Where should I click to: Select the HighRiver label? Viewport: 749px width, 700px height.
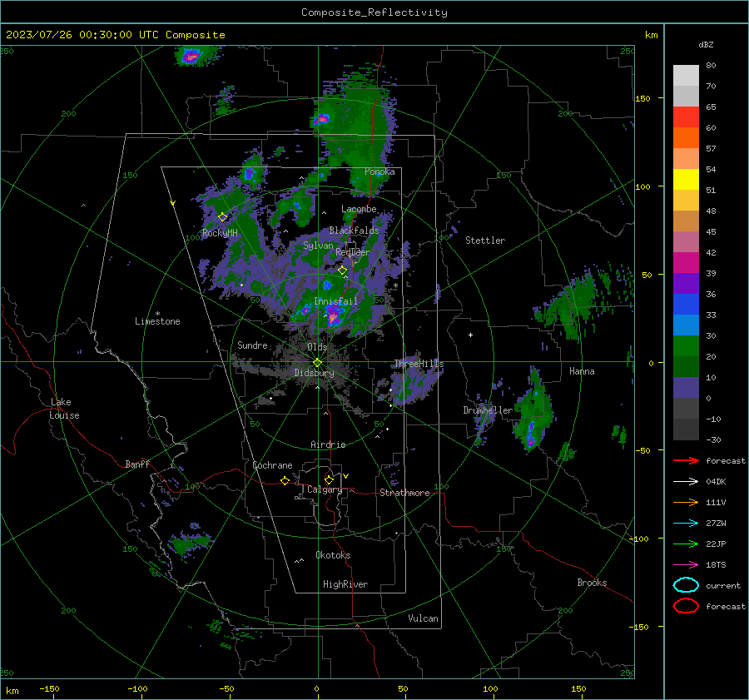tap(345, 584)
